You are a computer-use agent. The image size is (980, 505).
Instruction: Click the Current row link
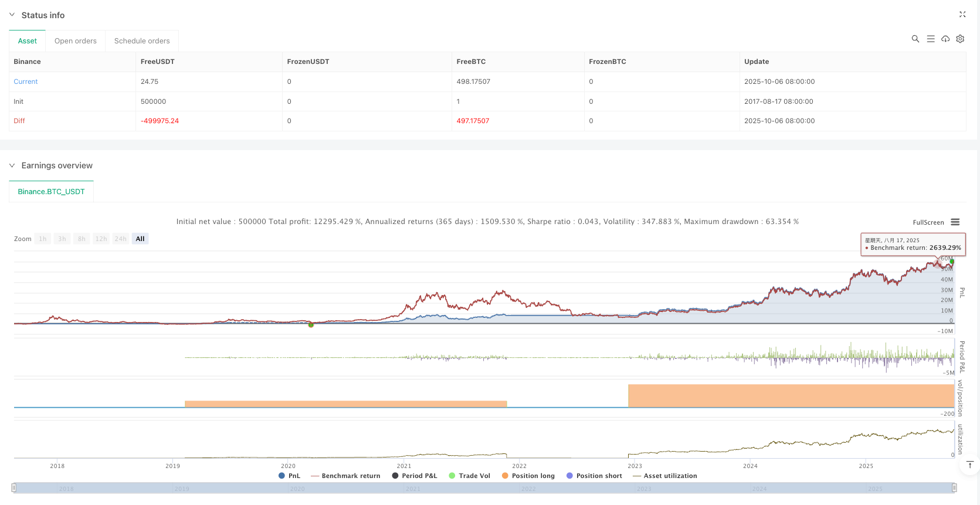pyautogui.click(x=26, y=82)
